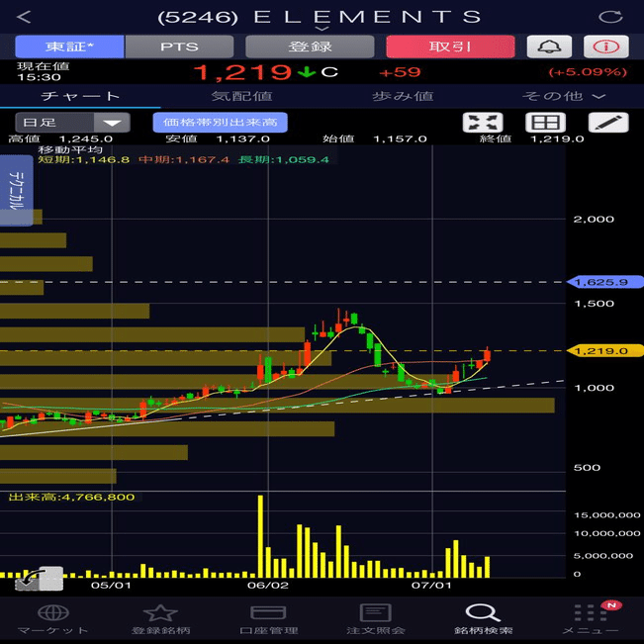Image resolution: width=644 pixels, height=644 pixels.
Task: Toggle 価格帯別出来高 volume-by-price display
Action: [x=221, y=123]
